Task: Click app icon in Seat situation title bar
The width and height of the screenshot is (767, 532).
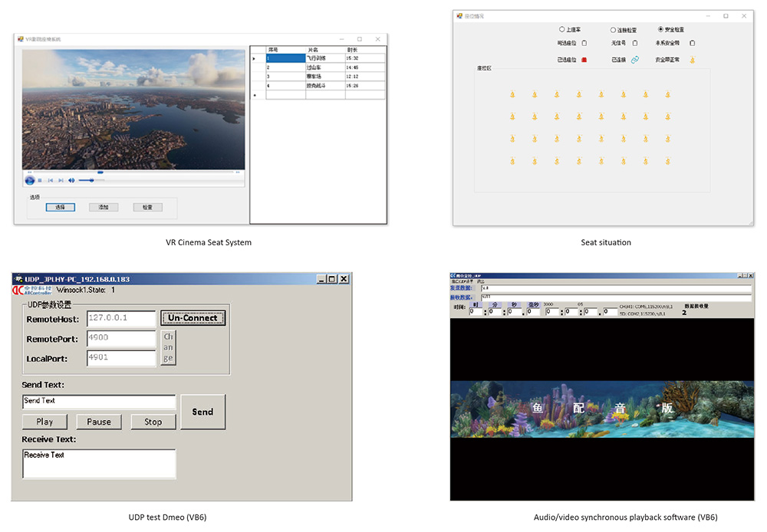Action: pos(459,16)
